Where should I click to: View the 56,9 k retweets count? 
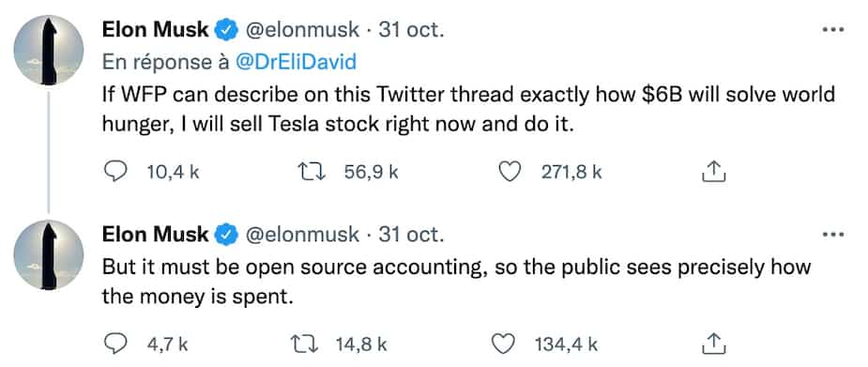(371, 172)
